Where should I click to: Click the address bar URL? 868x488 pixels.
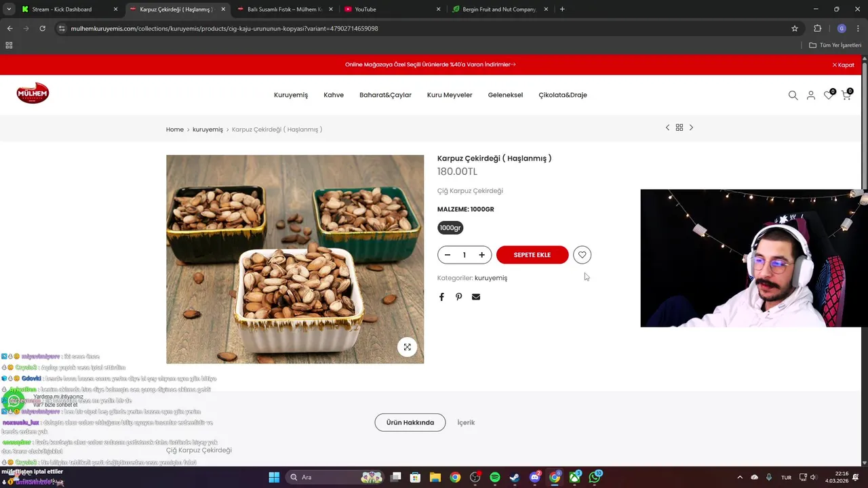tap(224, 28)
